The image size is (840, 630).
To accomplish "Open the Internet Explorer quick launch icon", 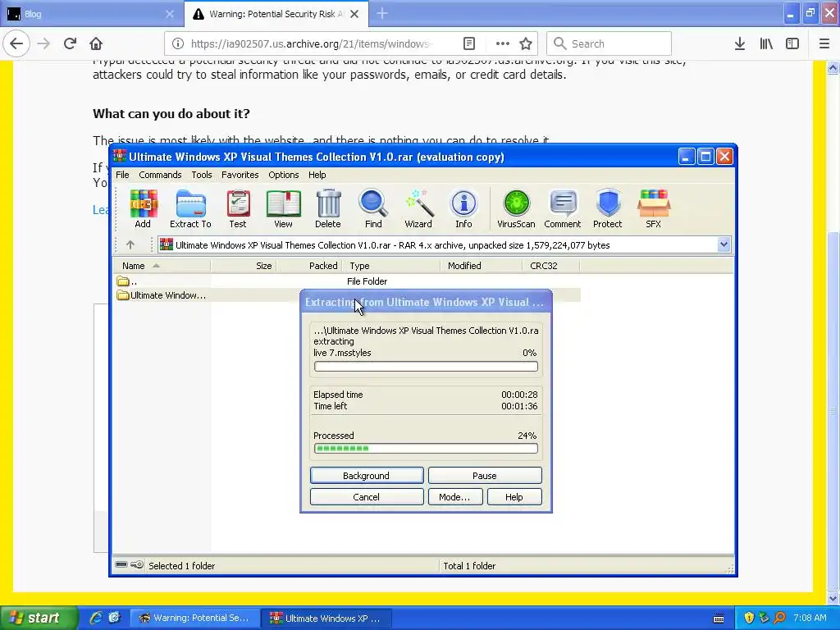I will 96,618.
